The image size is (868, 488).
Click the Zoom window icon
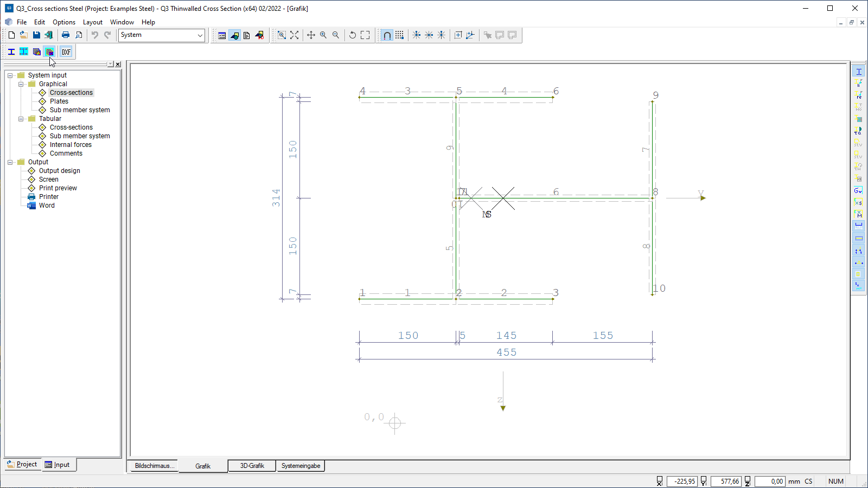point(282,35)
